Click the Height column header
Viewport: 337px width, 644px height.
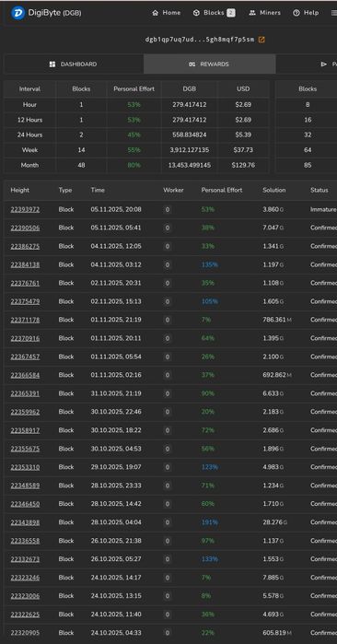(x=19, y=190)
